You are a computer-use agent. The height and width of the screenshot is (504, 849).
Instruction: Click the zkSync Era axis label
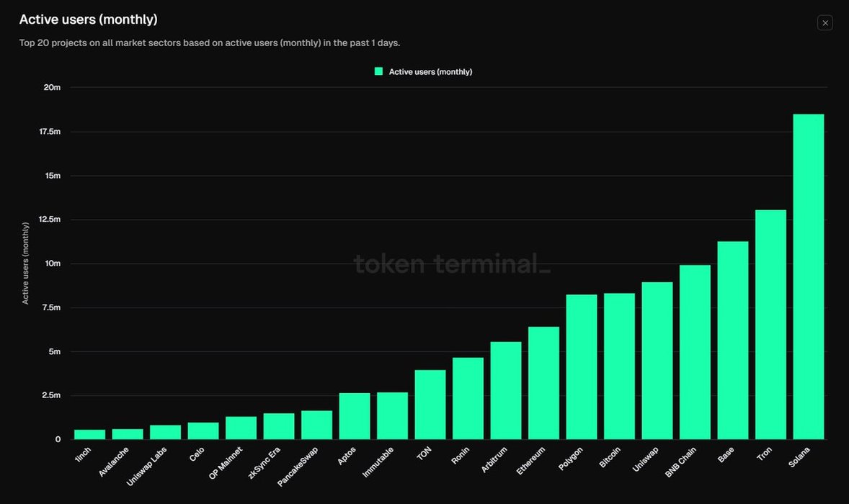tap(265, 463)
